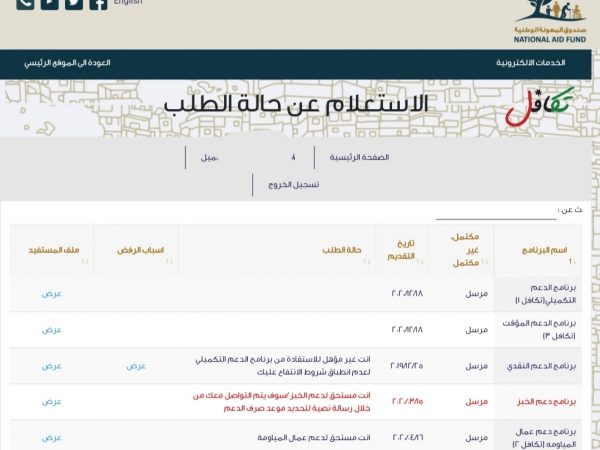Open beneficiary file عرض for برنامج دعم الخبز
This screenshot has width=600, height=450.
pyautogui.click(x=52, y=401)
